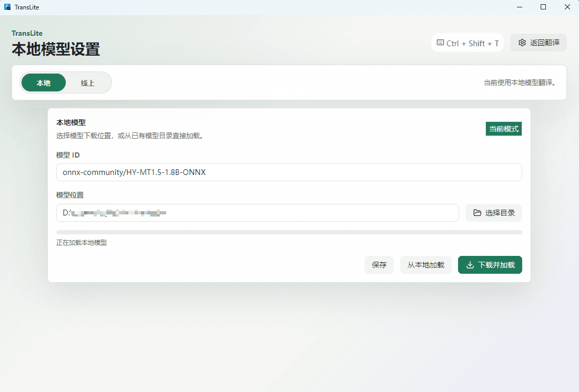Image resolution: width=579 pixels, height=392 pixels.
Task: Click the 选择模型下载位置 description text
Action: [129, 136]
